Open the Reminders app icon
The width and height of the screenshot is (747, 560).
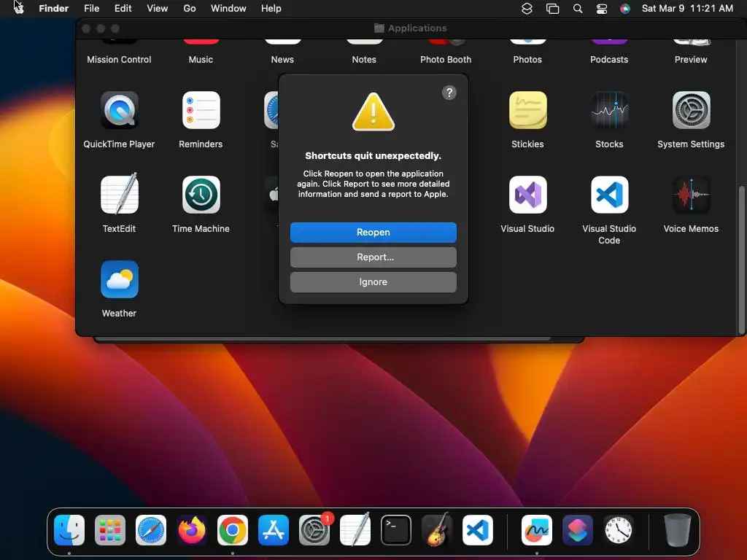201,111
